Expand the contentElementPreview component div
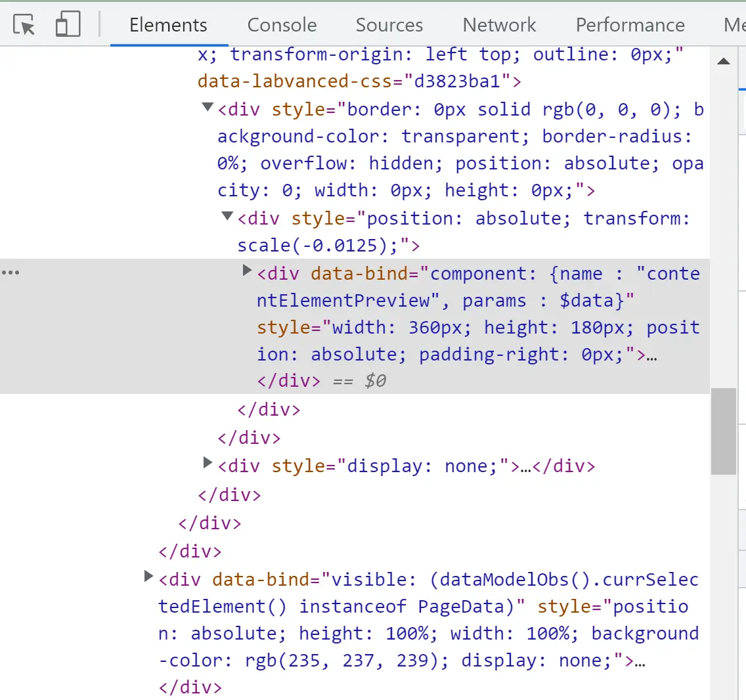Image resolution: width=746 pixels, height=700 pixels. [248, 271]
